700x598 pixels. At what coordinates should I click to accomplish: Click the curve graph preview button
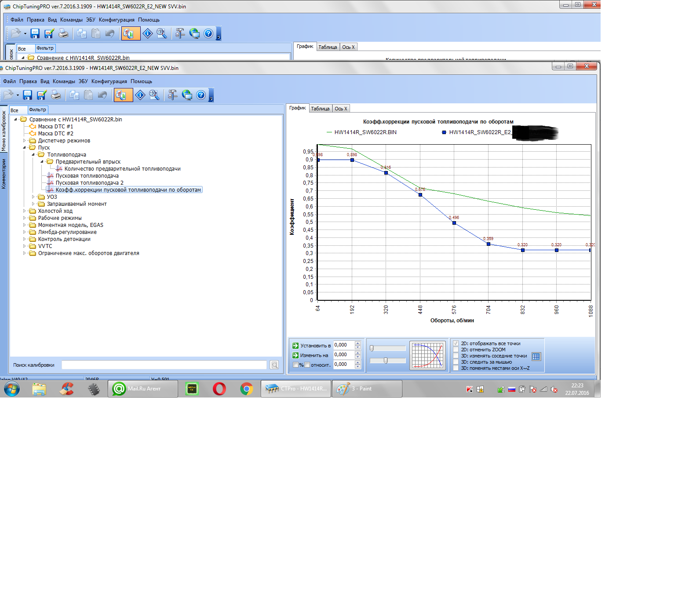point(427,355)
